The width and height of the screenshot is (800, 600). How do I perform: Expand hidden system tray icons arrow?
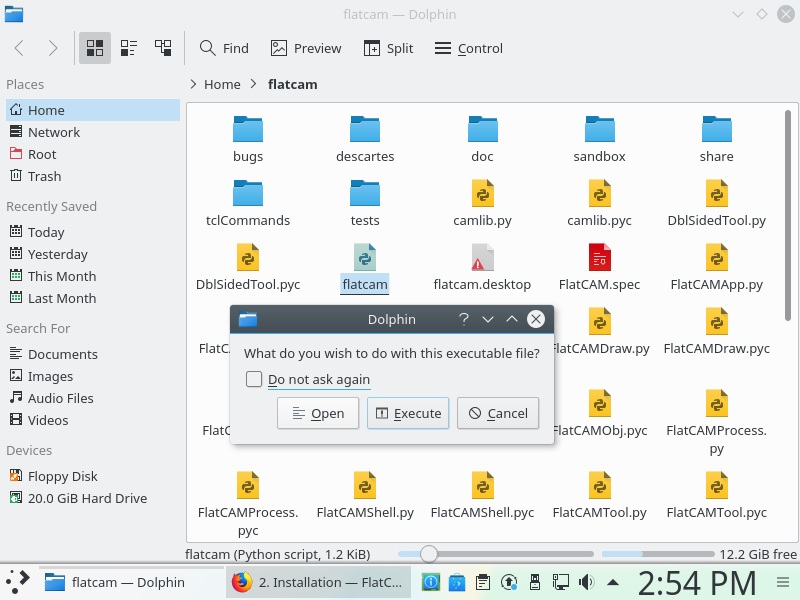[613, 582]
